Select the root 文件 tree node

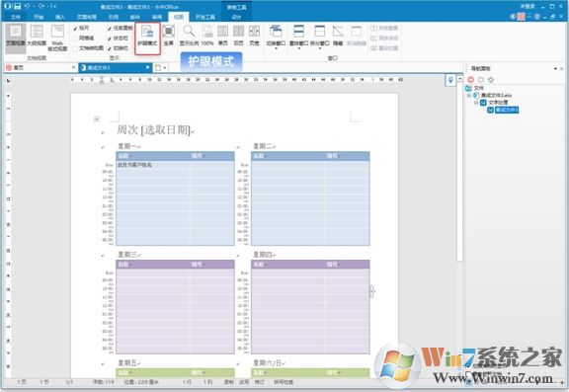click(478, 88)
